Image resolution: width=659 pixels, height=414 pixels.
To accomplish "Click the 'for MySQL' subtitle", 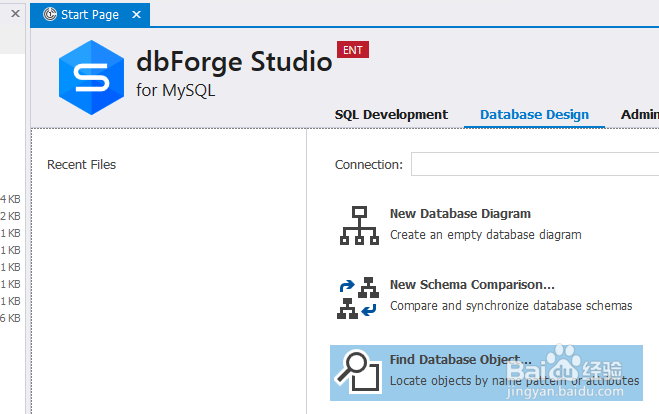I will click(175, 90).
